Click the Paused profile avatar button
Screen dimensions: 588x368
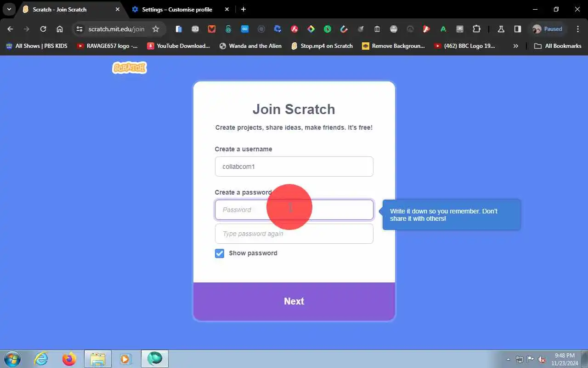[x=548, y=29]
